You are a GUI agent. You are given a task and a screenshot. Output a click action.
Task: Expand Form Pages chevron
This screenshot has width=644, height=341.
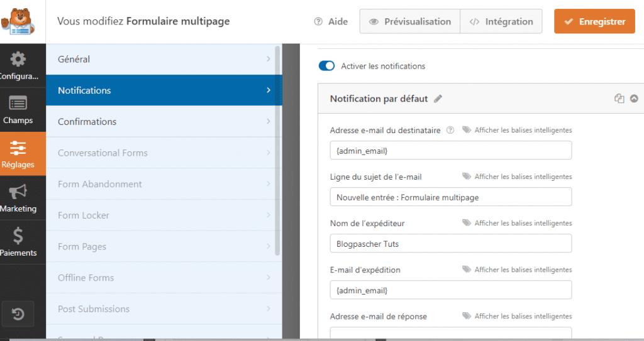pos(268,246)
